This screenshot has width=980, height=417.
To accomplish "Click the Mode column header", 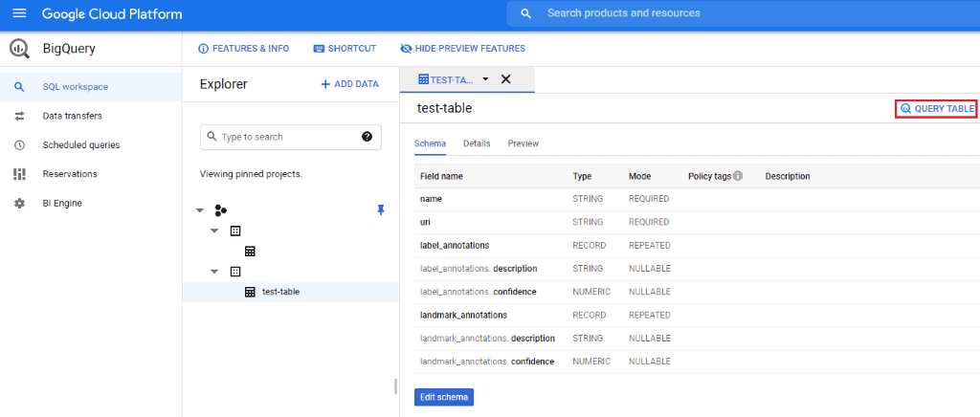I will (x=640, y=177).
